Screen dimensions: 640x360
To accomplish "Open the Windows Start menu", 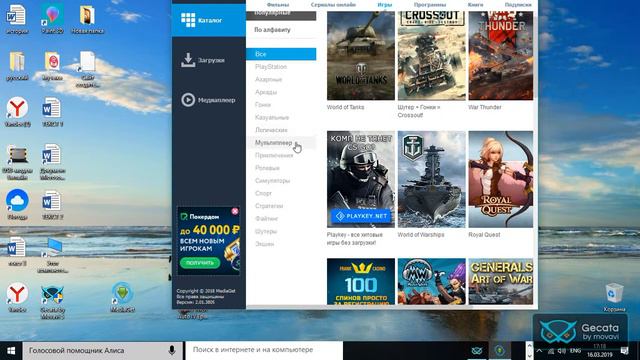I will [x=11, y=351].
